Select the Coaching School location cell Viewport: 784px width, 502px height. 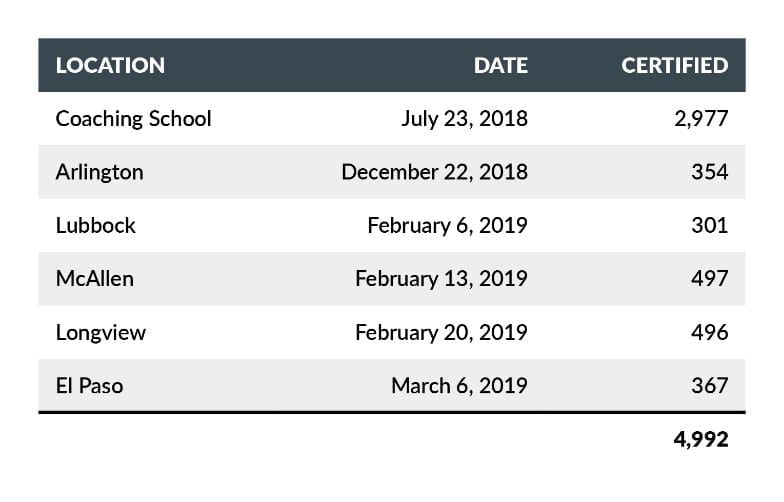tap(133, 119)
